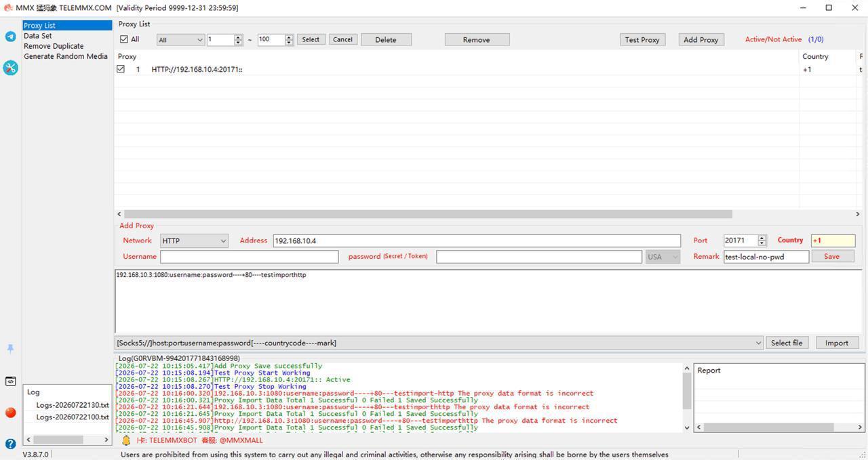
Task: Click the Delete button
Action: [386, 40]
